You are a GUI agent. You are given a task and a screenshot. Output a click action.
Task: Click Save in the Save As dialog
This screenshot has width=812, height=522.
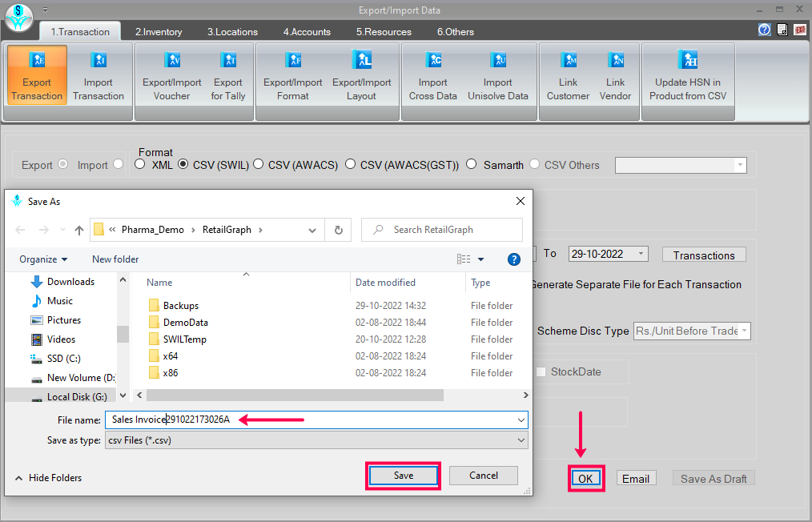(x=403, y=476)
